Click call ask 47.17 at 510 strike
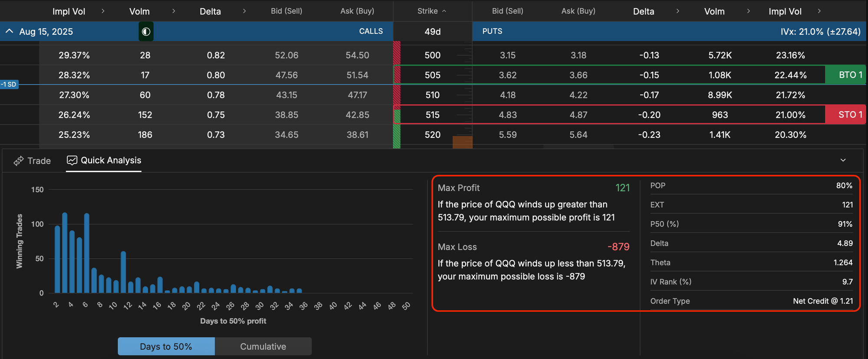Image resolution: width=868 pixels, height=359 pixels. coord(358,95)
